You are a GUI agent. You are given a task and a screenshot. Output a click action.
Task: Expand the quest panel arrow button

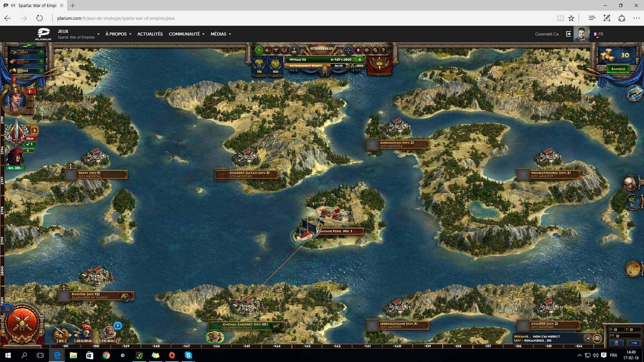(34, 130)
